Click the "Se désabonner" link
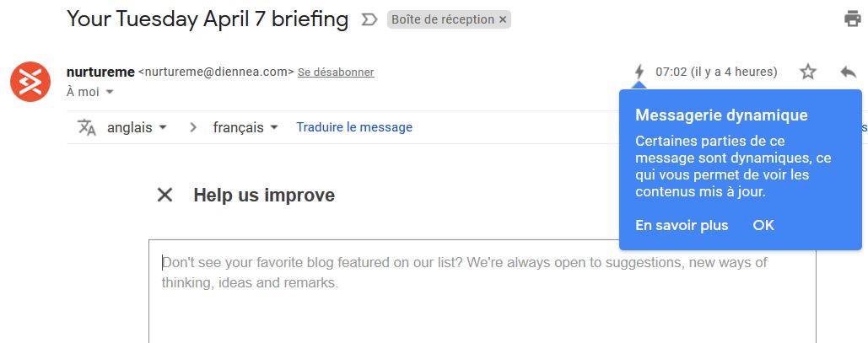 tap(336, 72)
